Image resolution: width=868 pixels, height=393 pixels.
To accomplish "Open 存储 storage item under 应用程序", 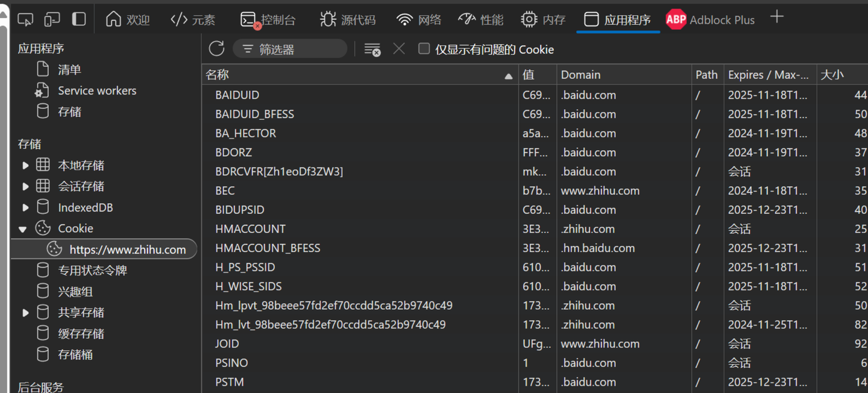I will (x=69, y=112).
